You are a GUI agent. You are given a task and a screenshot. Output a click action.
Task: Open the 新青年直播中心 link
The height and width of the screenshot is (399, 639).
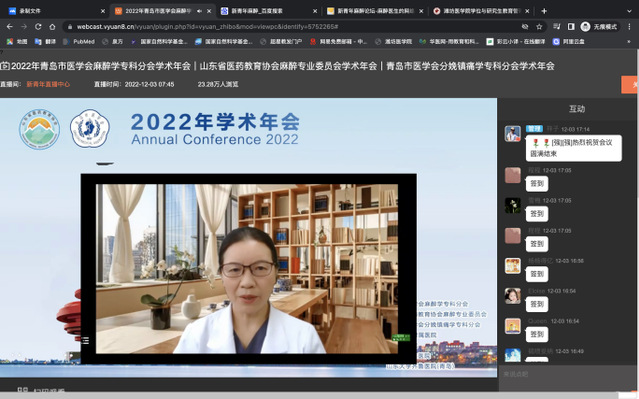48,84
